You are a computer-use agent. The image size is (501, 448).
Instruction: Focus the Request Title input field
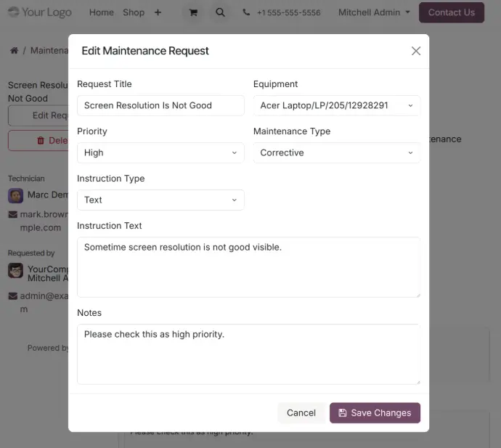[x=160, y=105]
